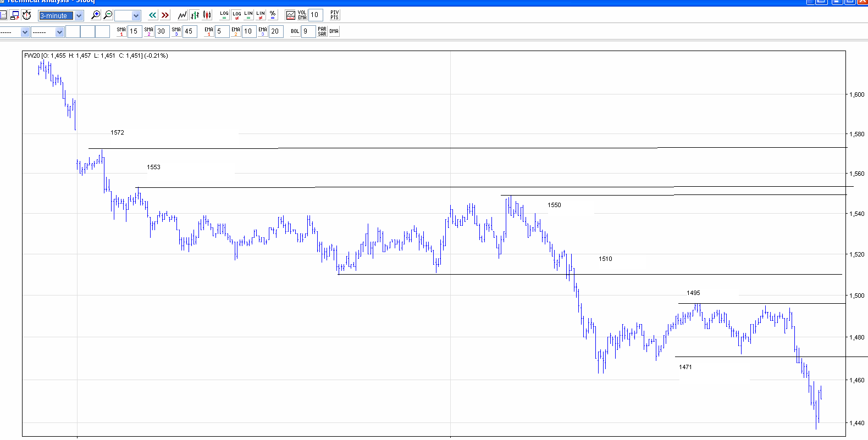Toggle the EMA 2 indicator
Viewport: 868px width, 440px height.
(236, 31)
